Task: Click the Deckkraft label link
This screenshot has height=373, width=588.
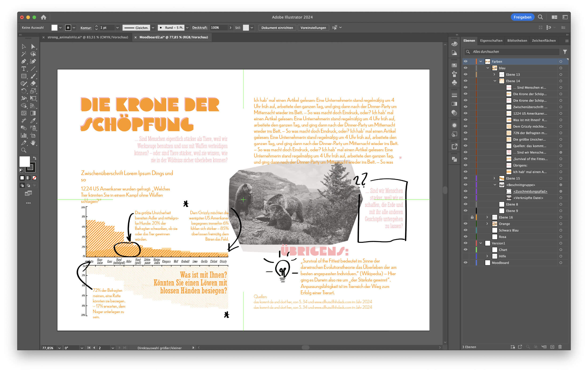Action: click(x=200, y=28)
